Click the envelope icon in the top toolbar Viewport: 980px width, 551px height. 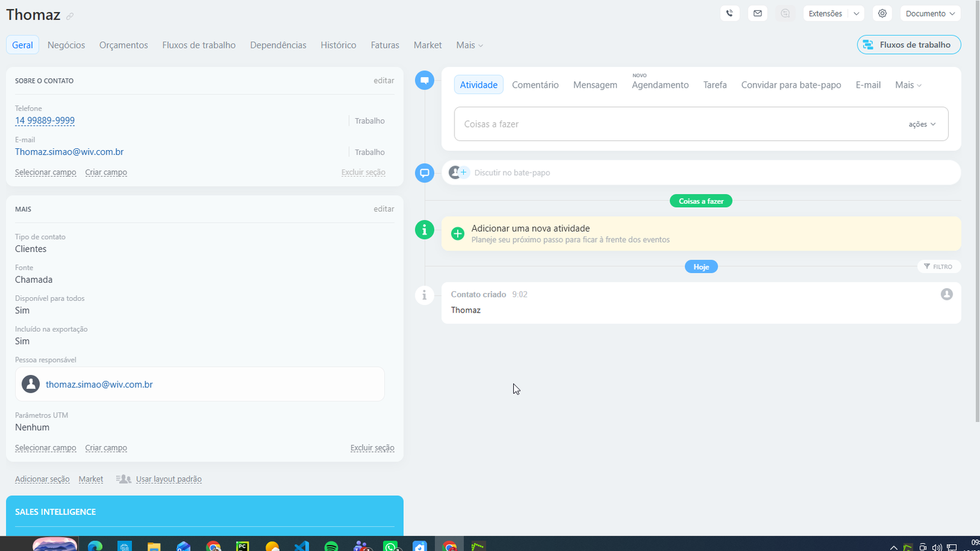pos(758,13)
